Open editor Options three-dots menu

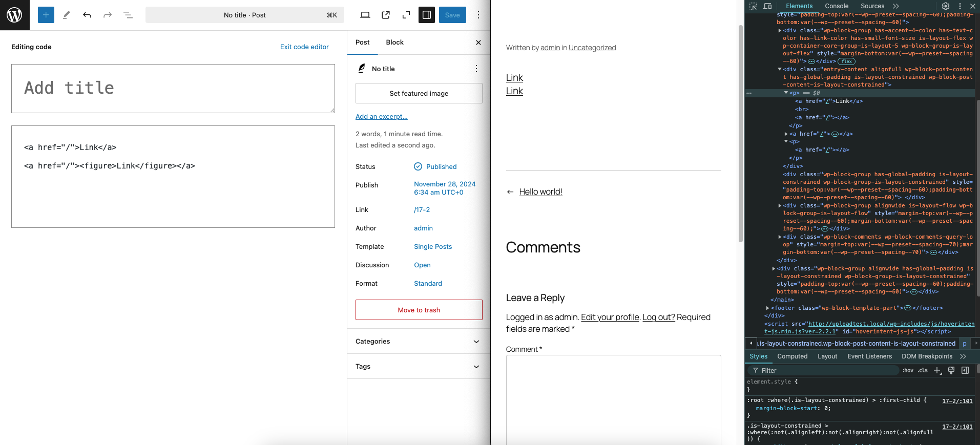tap(478, 15)
